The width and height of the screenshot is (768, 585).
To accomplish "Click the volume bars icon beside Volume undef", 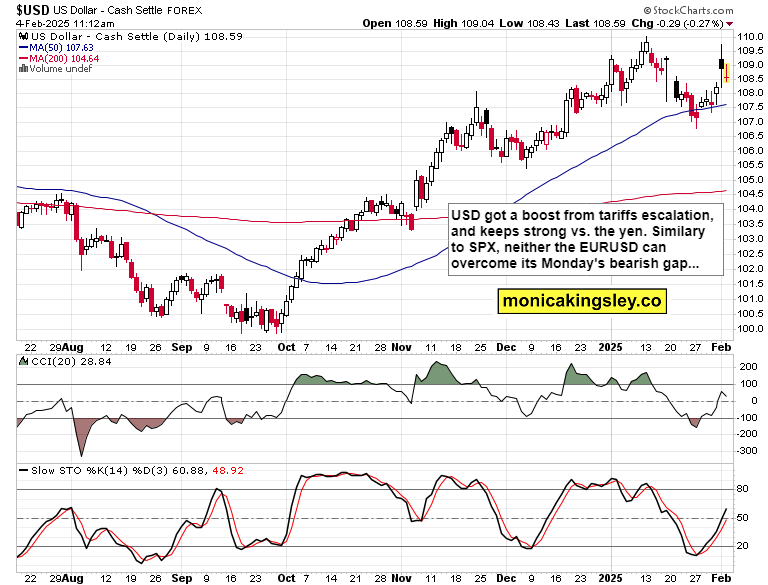I will tap(23, 69).
